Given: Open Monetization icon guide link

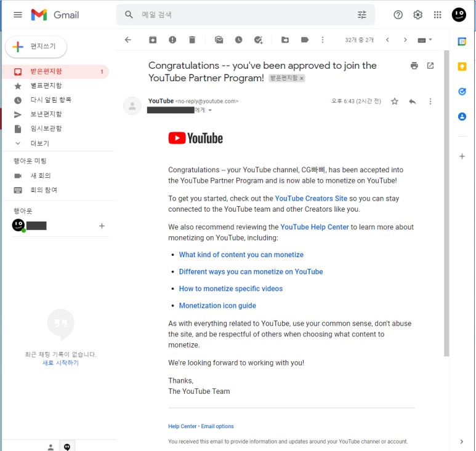Looking at the screenshot, I should click(x=217, y=306).
